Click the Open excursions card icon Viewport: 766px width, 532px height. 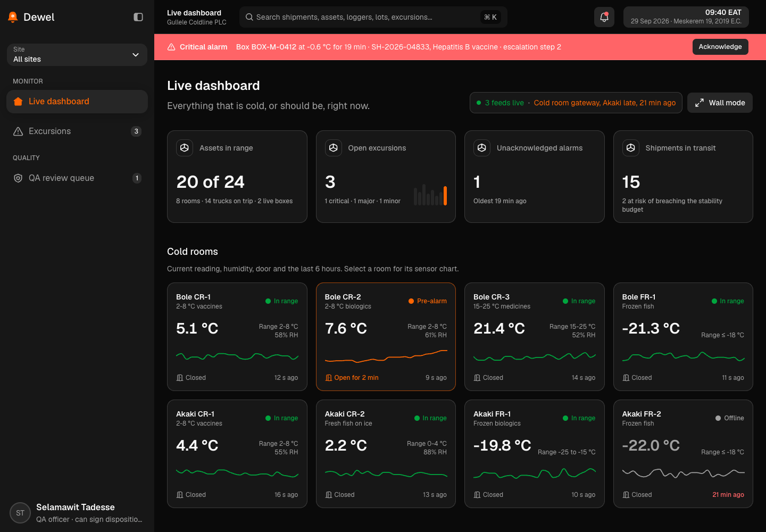pos(334,148)
